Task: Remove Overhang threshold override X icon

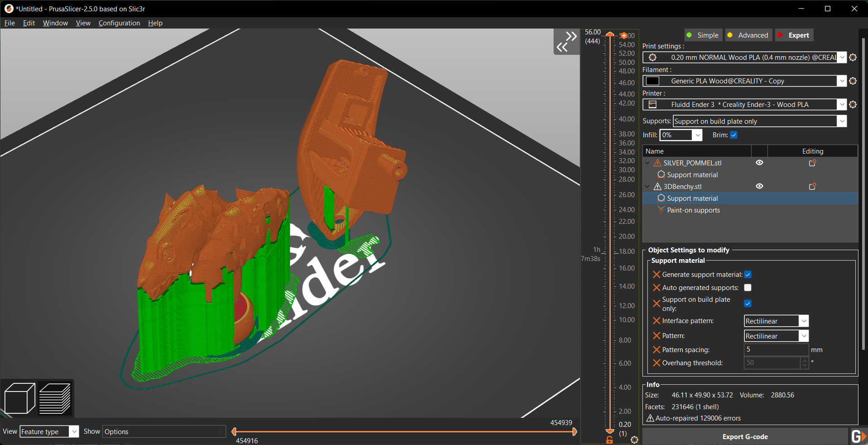Action: point(656,363)
